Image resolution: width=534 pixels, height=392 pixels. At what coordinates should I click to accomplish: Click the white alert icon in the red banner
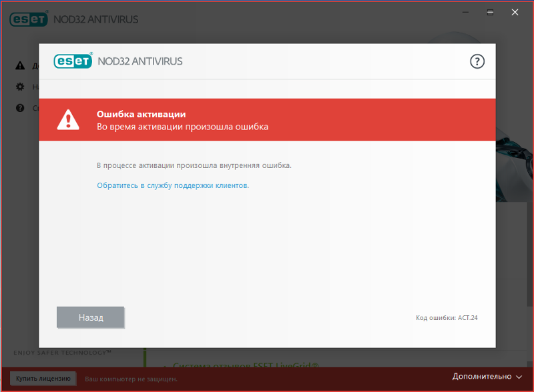click(67, 120)
